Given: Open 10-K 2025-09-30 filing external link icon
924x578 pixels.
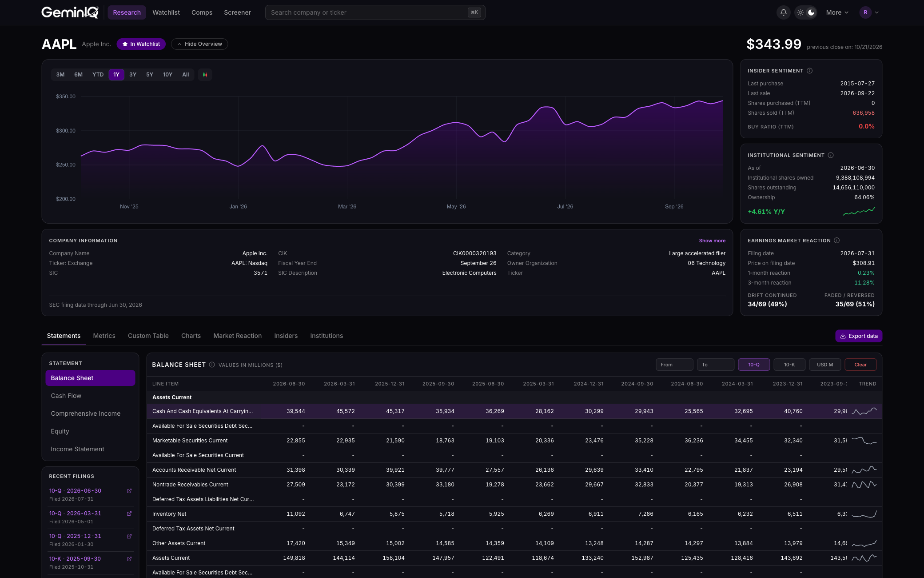Looking at the screenshot, I should tap(129, 559).
